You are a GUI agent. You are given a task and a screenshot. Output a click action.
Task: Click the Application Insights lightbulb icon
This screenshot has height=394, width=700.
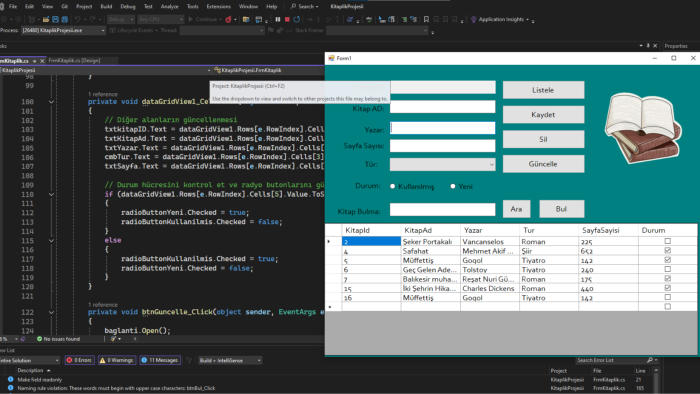(x=474, y=19)
